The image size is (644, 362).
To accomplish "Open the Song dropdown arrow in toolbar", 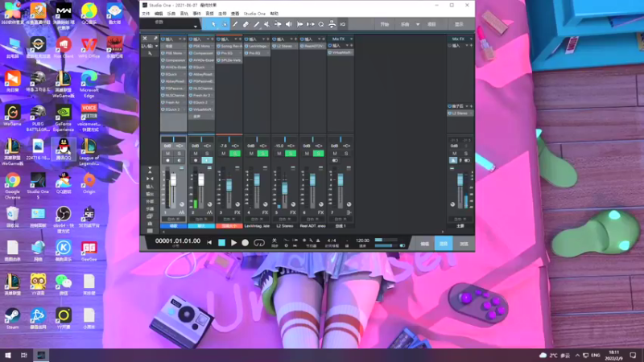I will click(418, 24).
